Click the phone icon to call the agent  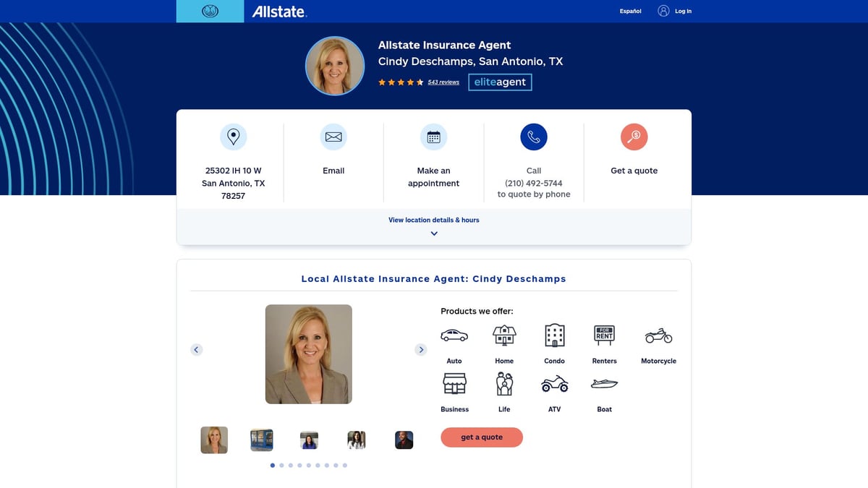533,136
